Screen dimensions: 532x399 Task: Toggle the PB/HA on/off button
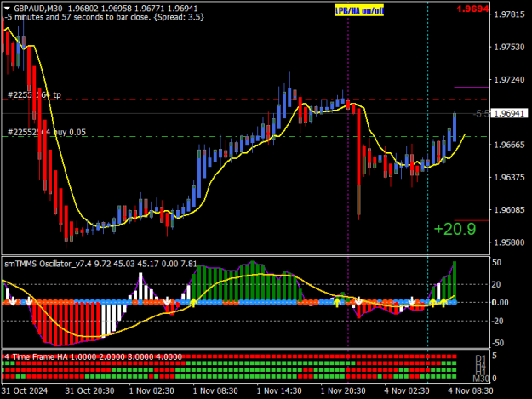pos(359,11)
